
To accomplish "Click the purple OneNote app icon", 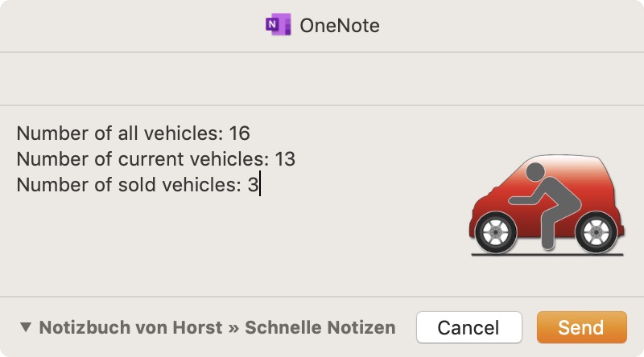I will click(x=278, y=25).
